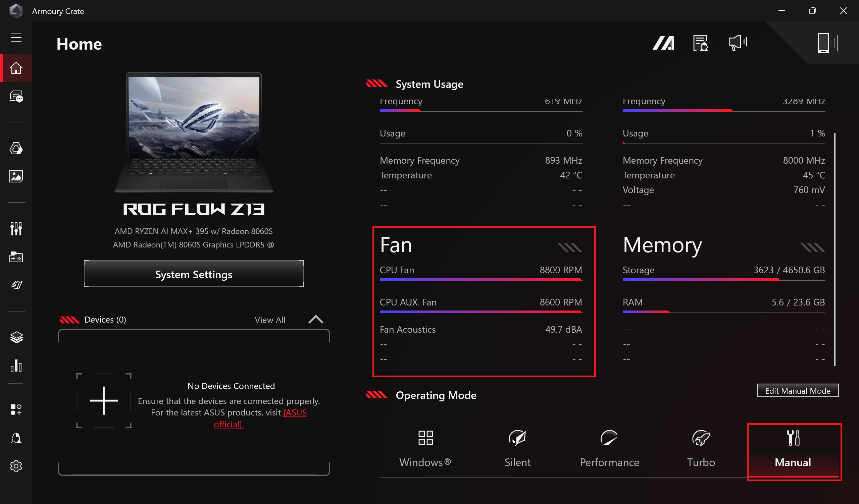The height and width of the screenshot is (504, 859).
Task: Select the Turbo operating mode
Action: tap(701, 448)
